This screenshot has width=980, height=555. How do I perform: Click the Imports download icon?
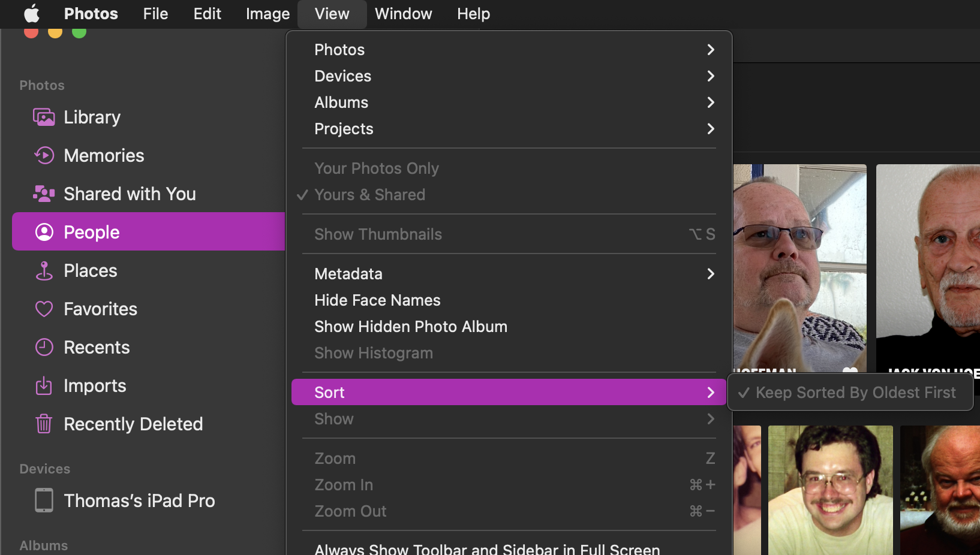(x=44, y=386)
